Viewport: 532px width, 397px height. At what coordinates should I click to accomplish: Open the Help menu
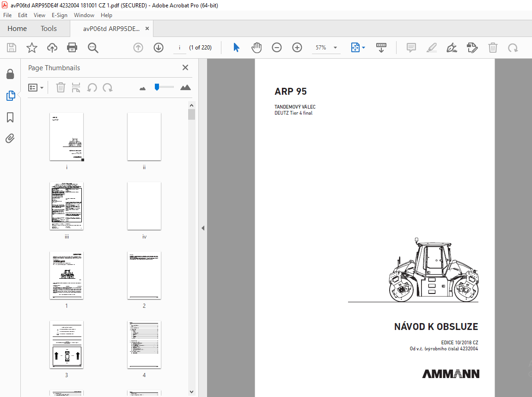[x=106, y=15]
